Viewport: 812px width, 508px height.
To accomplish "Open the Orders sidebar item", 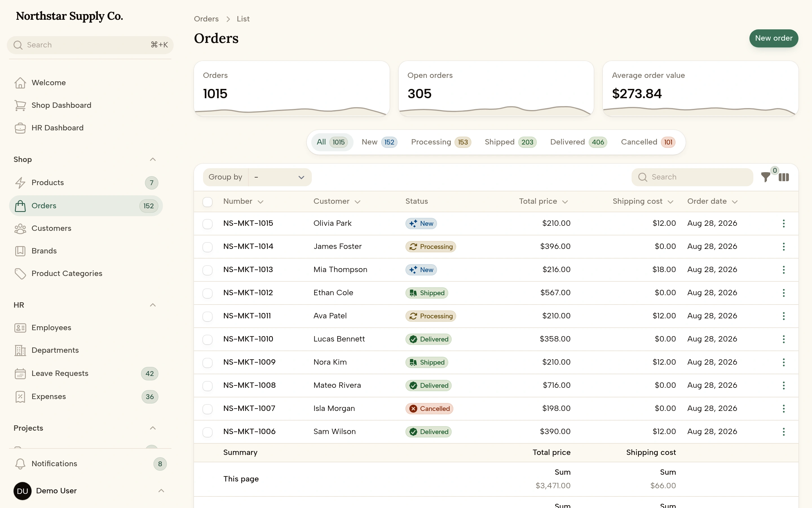I will tap(86, 206).
